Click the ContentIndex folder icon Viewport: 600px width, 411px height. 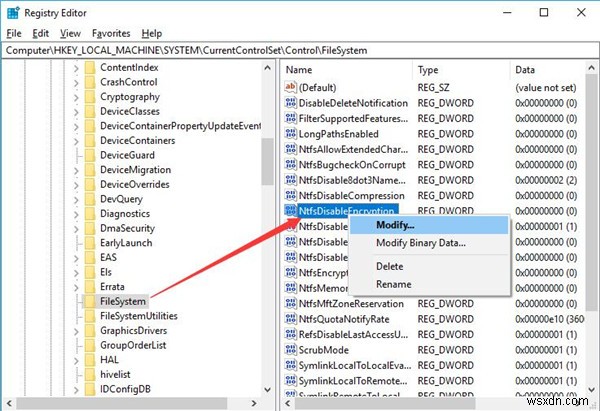(x=90, y=68)
